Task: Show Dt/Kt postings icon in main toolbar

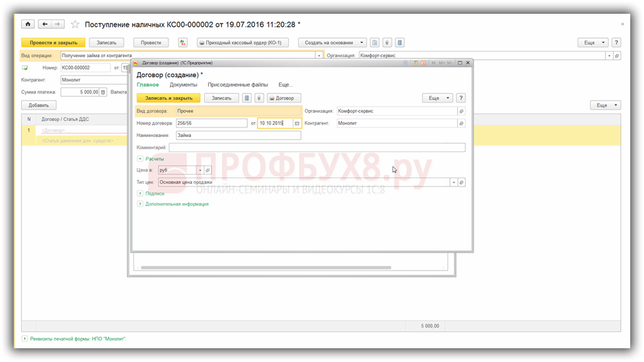Action: pyautogui.click(x=183, y=43)
